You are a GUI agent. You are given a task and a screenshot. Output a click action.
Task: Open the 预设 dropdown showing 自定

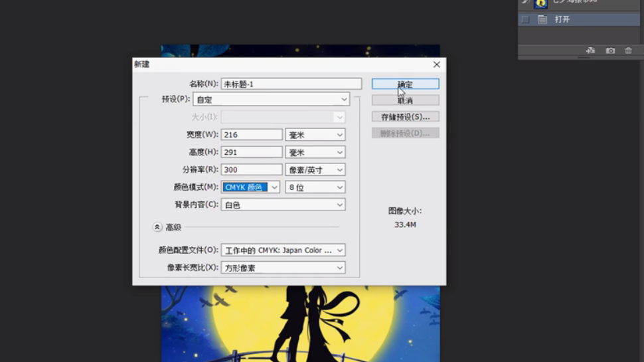pos(271,100)
